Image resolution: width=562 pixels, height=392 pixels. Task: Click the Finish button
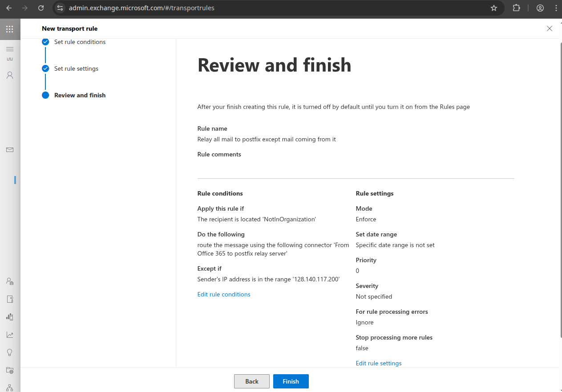[291, 381]
